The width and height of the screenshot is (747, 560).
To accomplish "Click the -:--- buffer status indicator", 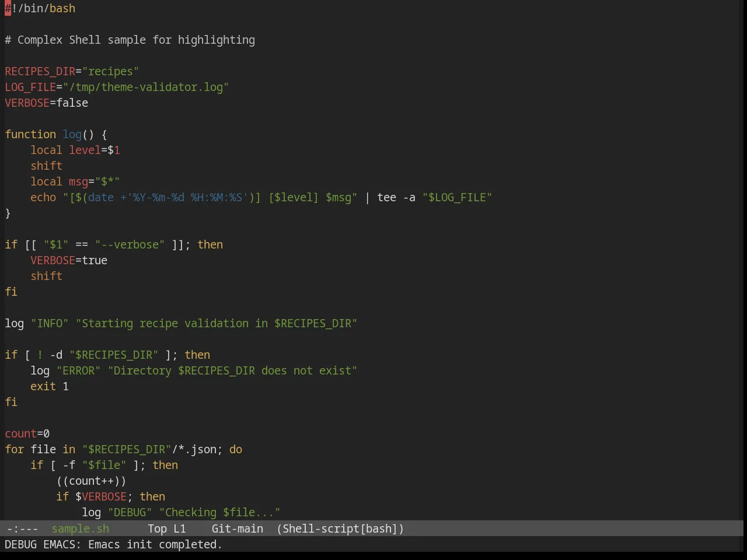I will click(x=22, y=528).
